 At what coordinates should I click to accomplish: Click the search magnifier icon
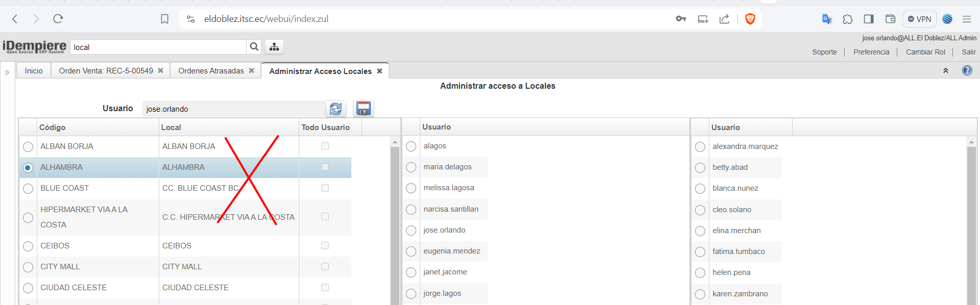[254, 47]
